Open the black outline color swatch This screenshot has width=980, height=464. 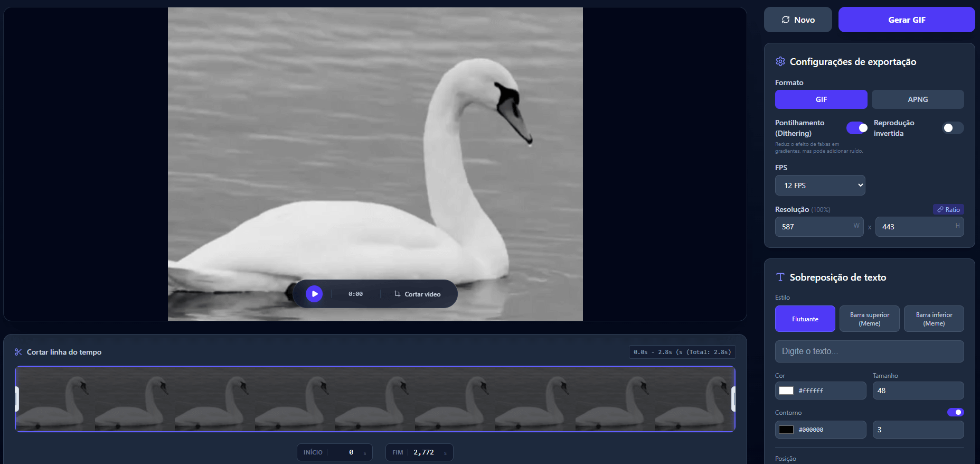pos(786,430)
